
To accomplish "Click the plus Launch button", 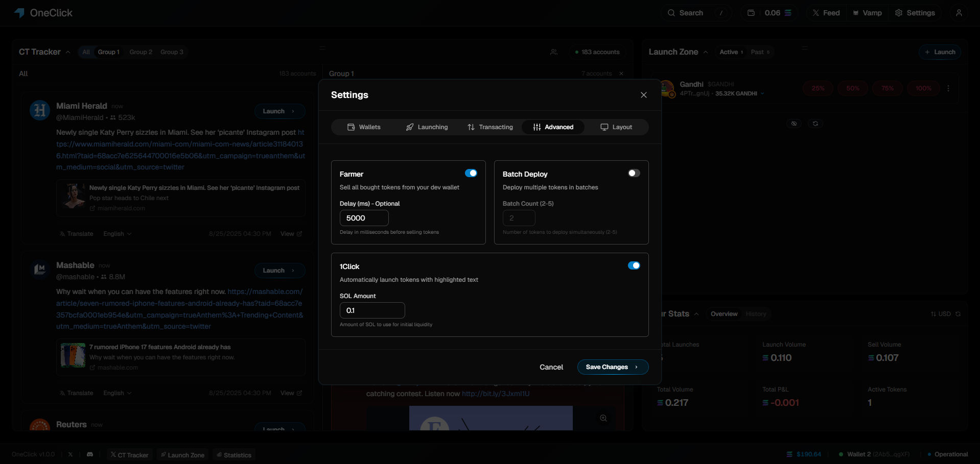I will tap(940, 52).
